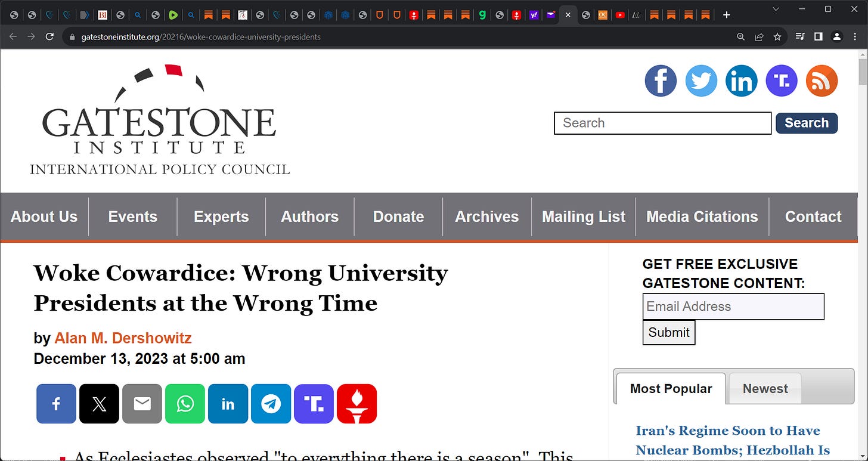Open Gatestone's LinkedIn icon in header
The image size is (868, 461).
point(742,81)
